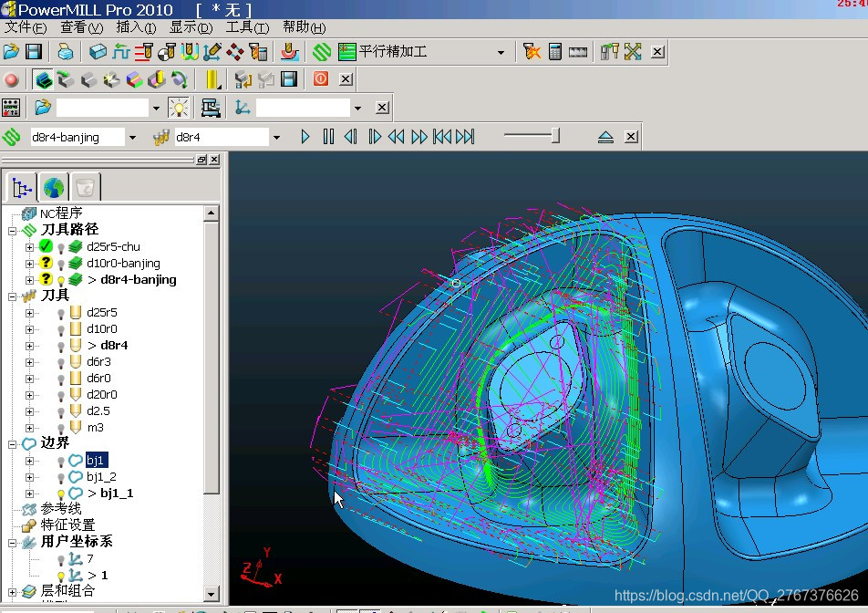Play the toolpath simulation
Screen dimensions: 868x613
click(x=305, y=137)
